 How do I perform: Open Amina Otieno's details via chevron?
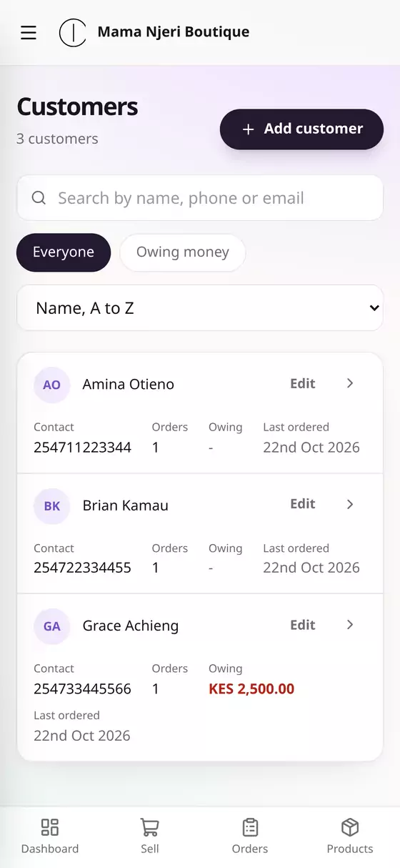click(350, 383)
